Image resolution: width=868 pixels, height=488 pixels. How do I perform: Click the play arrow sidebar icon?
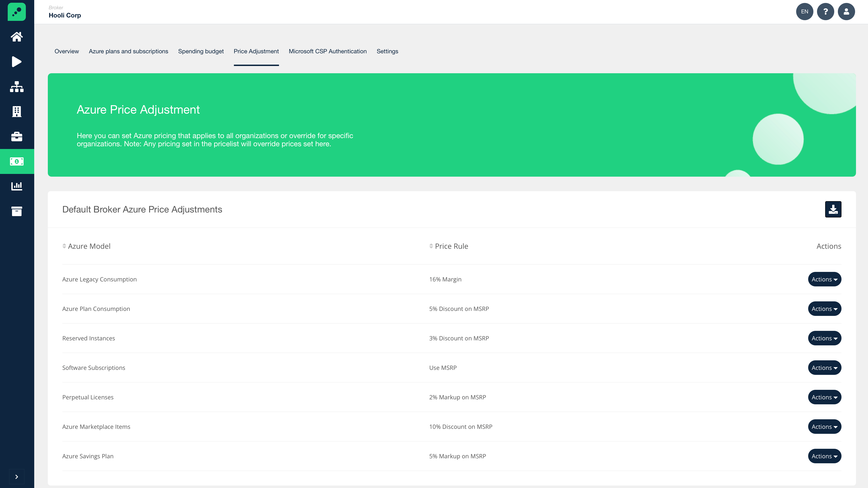(17, 62)
